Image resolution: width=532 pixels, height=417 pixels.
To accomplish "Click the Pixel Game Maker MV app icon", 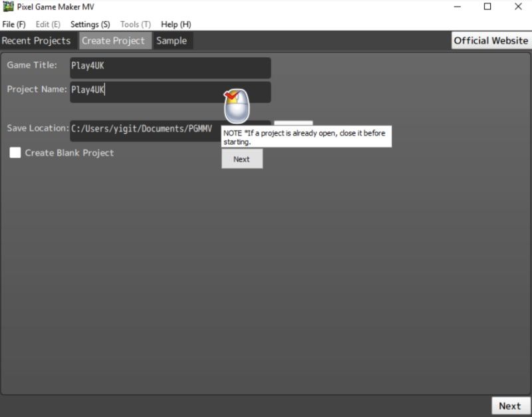I will click(8, 7).
